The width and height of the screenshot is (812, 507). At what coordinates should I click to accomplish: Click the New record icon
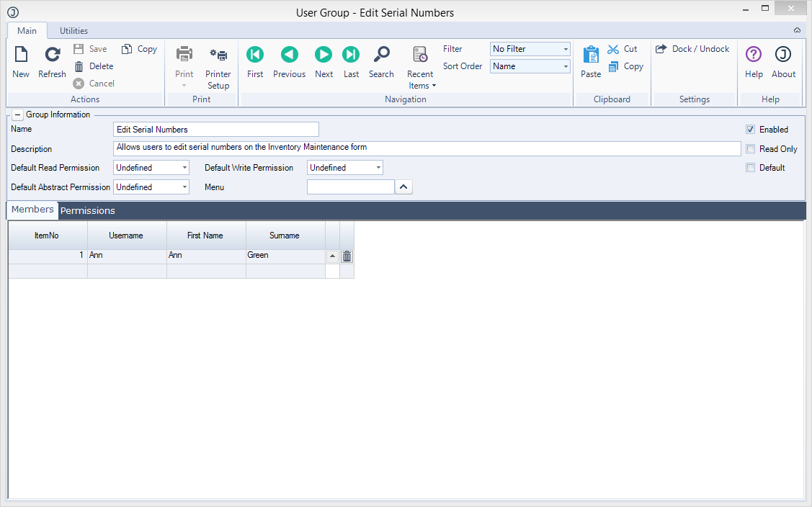point(21,55)
